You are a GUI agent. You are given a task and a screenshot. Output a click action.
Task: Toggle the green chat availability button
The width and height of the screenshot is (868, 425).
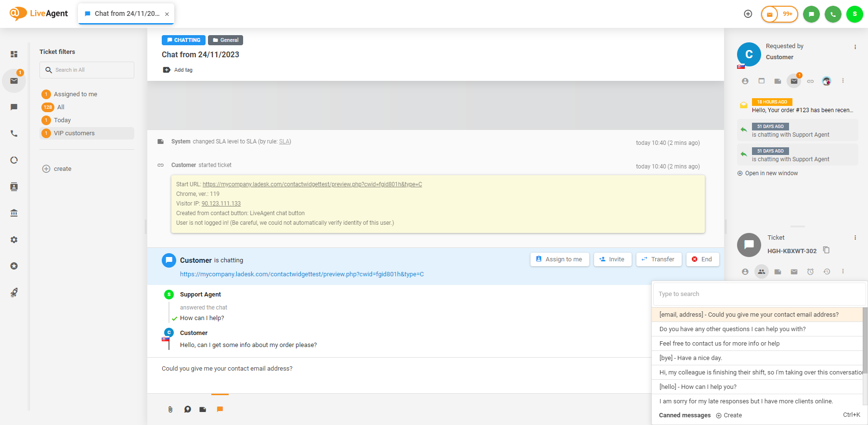811,14
